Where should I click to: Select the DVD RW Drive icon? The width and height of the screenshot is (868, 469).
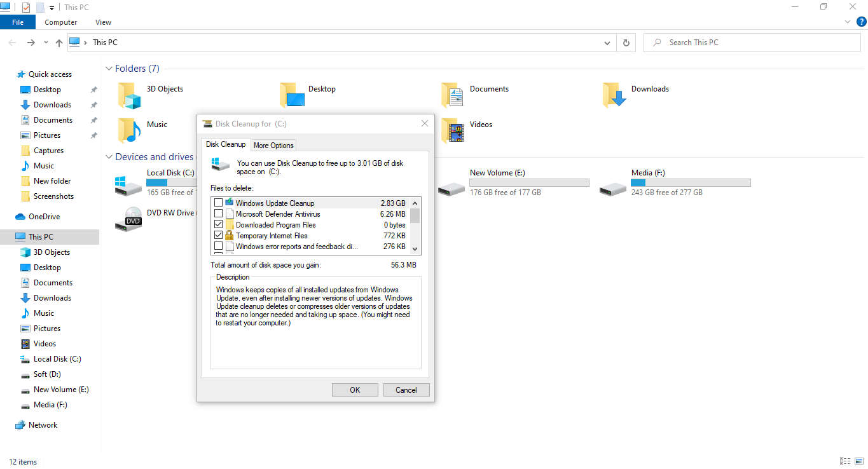point(128,219)
